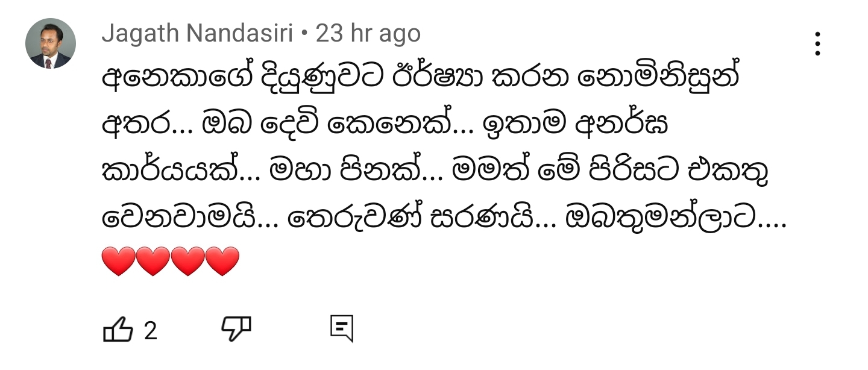The image size is (868, 370).
Task: Click the first red heart emoji
Action: [x=119, y=262]
